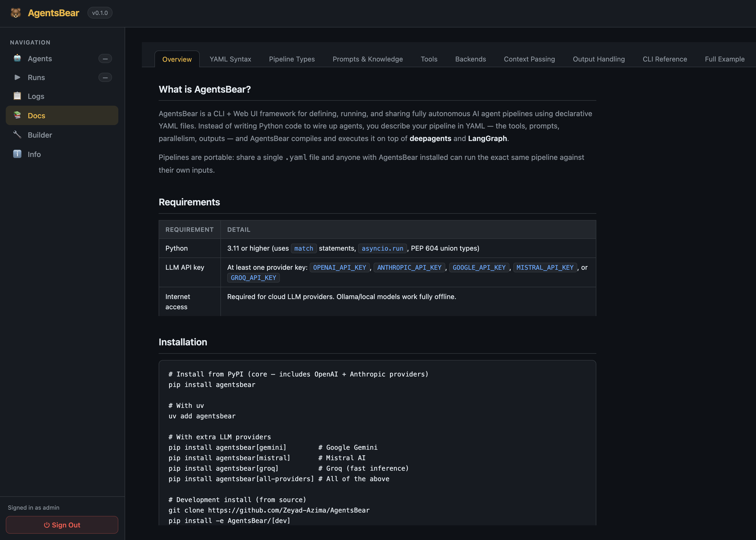Click the AgentsBear bear logo
This screenshot has height=540, width=756.
tap(15, 13)
